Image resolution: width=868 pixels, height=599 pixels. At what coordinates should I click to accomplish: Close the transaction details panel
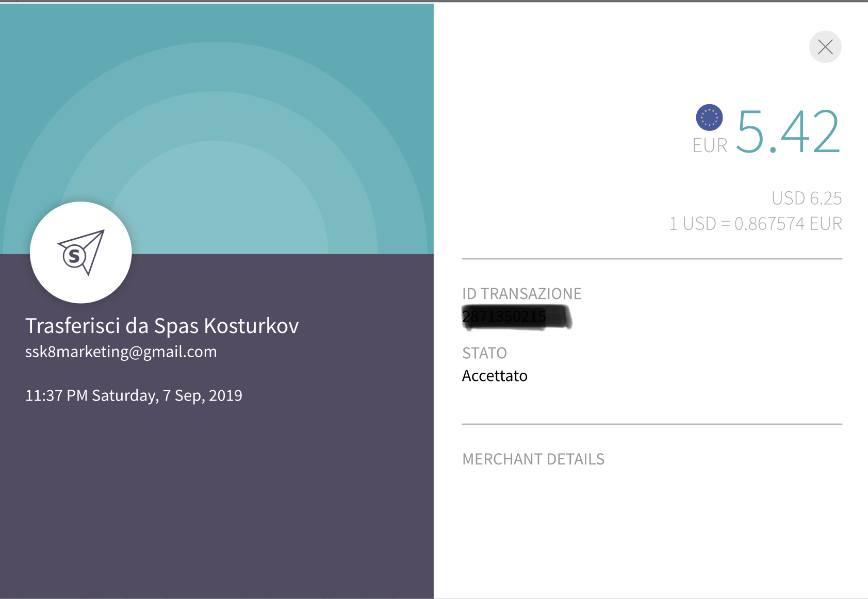(825, 47)
